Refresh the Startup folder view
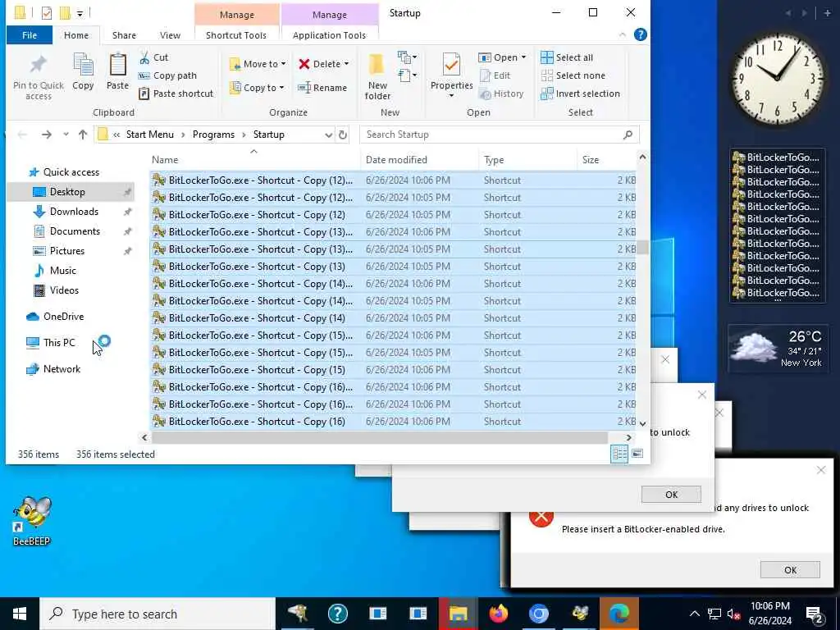 (343, 135)
